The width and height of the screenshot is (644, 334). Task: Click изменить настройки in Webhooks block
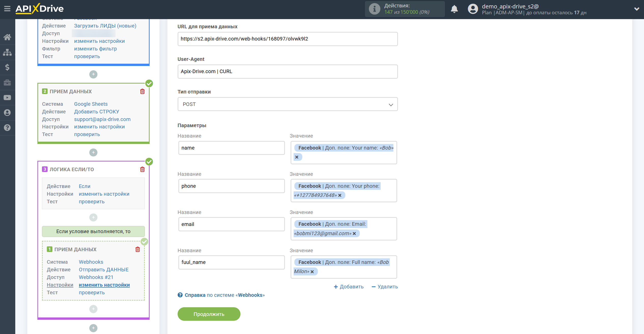tap(104, 285)
